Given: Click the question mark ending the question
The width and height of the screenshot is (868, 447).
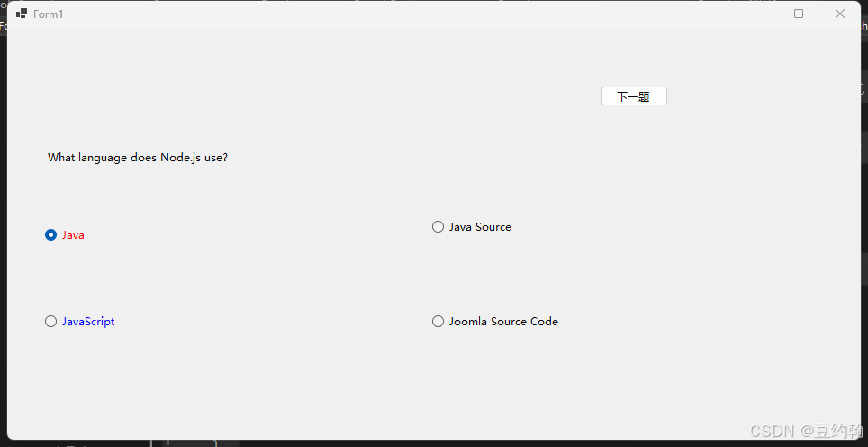Looking at the screenshot, I should tap(225, 158).
